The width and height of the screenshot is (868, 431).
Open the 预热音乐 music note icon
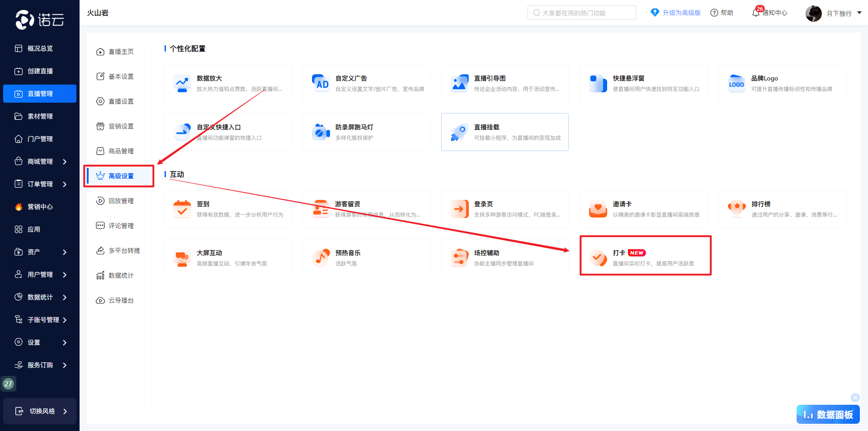pos(321,258)
